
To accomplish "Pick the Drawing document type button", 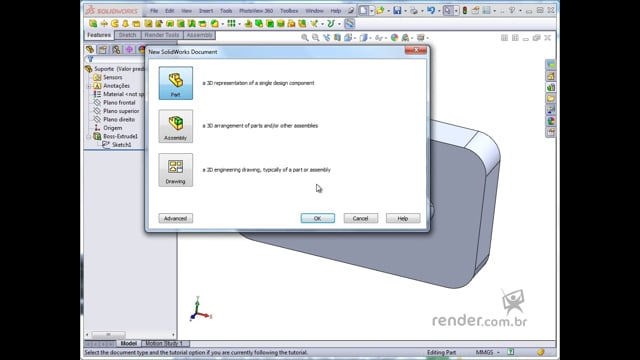I will click(x=176, y=170).
